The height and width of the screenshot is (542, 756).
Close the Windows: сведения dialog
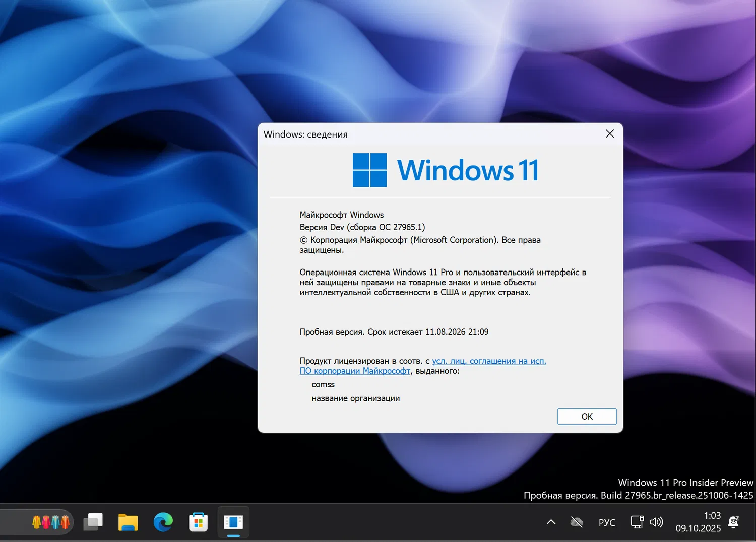point(609,134)
